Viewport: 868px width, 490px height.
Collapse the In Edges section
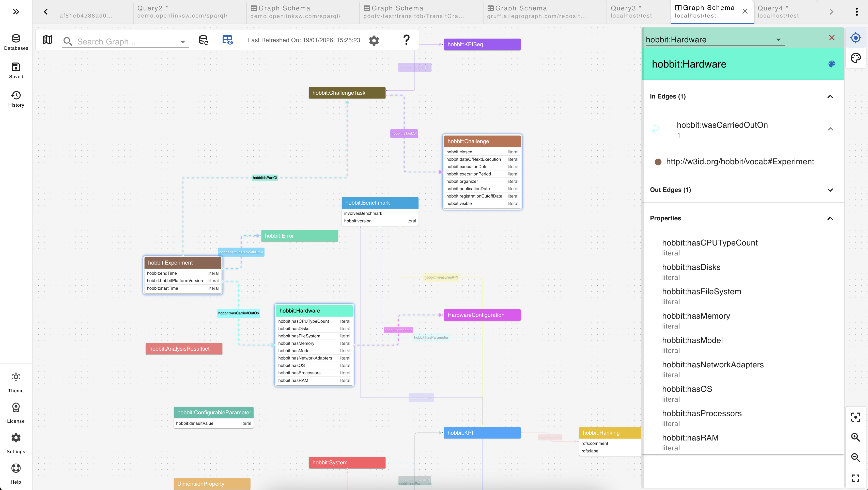[830, 97]
